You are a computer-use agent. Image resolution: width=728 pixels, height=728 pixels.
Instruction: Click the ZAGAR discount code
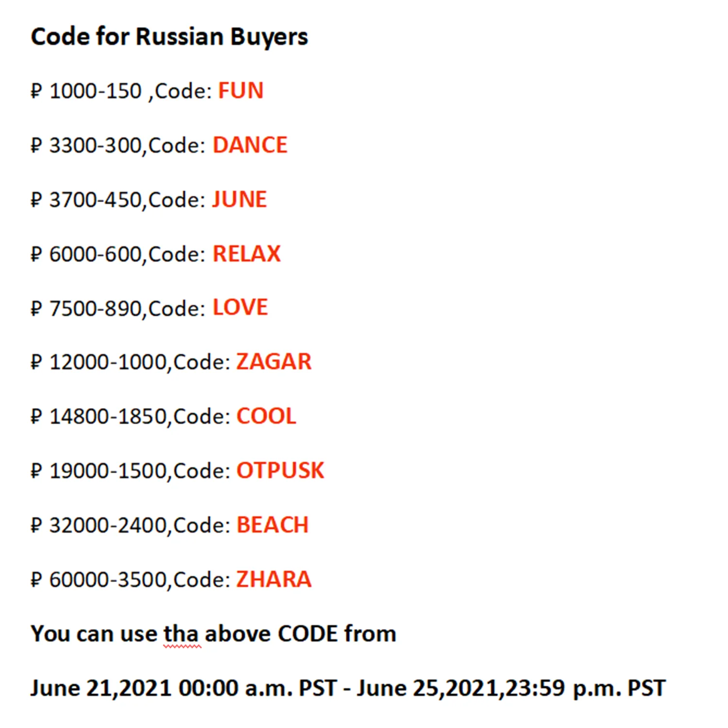coord(274,362)
